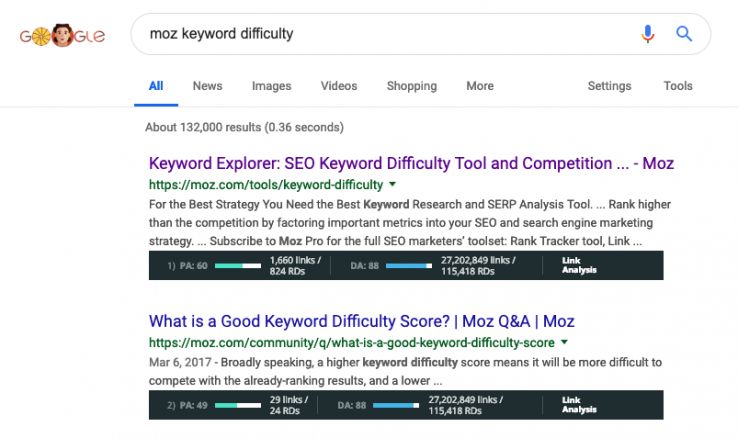This screenshot has width=738, height=438.
Task: Select the All results tab
Action: tap(156, 86)
